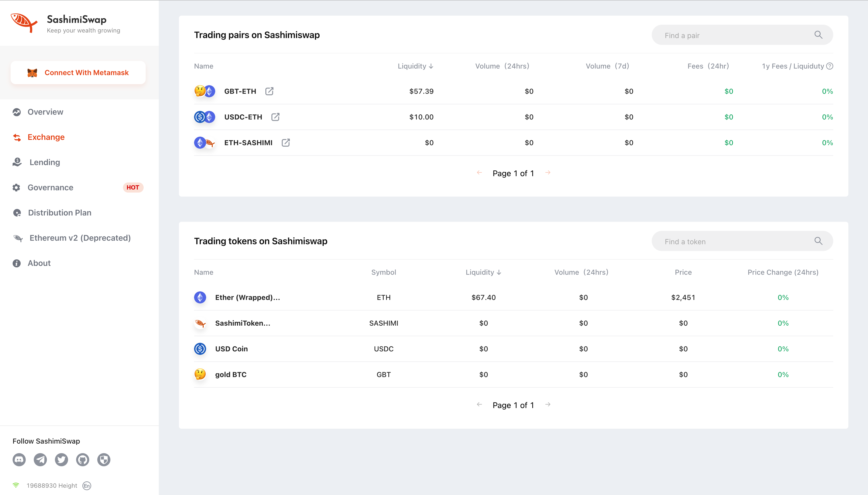Open USDC-ETH external link icon
Screen dimensions: 868x495
(x=275, y=117)
